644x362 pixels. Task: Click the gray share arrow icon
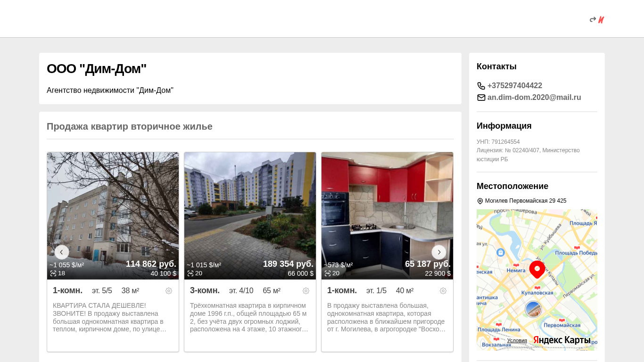pos(593,19)
